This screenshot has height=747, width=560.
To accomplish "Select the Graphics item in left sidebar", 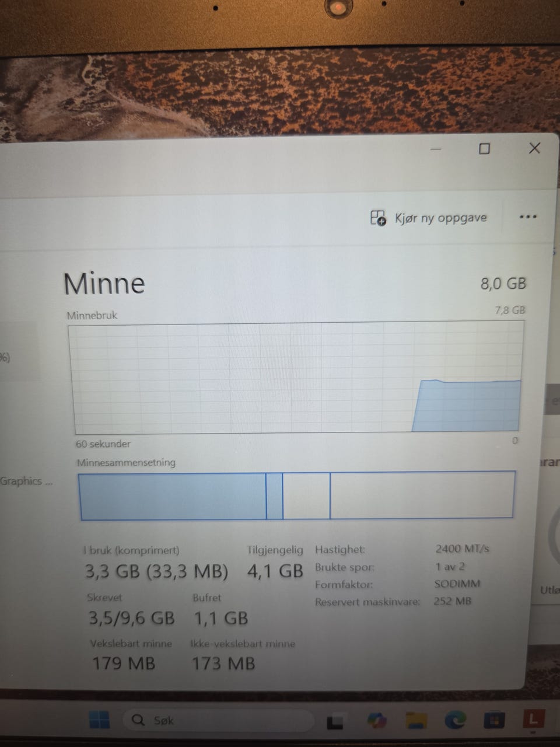I will [26, 481].
